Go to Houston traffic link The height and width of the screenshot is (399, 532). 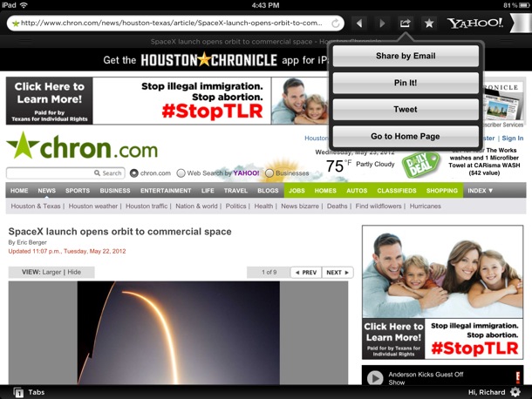[x=147, y=206]
